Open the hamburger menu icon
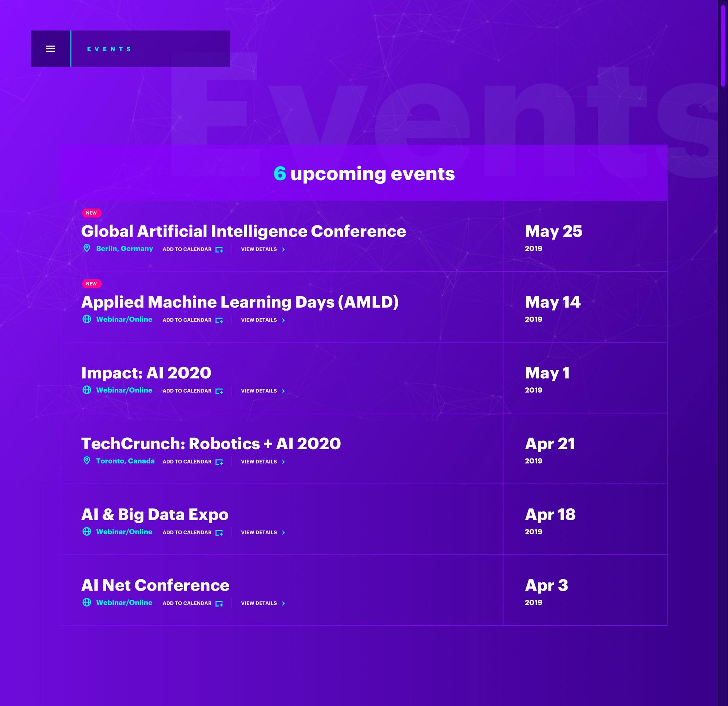Screen dimensions: 728x706 coord(51,49)
